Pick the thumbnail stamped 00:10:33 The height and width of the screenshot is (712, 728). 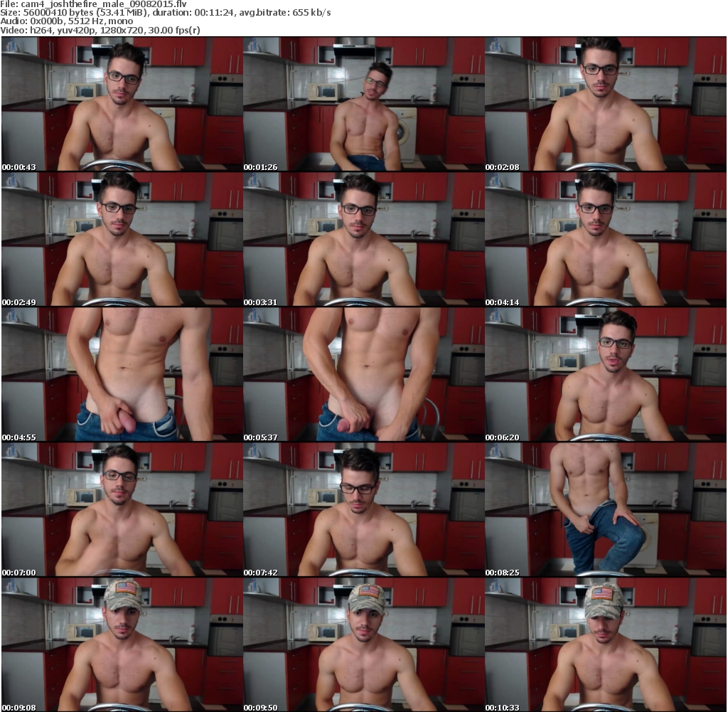606,644
